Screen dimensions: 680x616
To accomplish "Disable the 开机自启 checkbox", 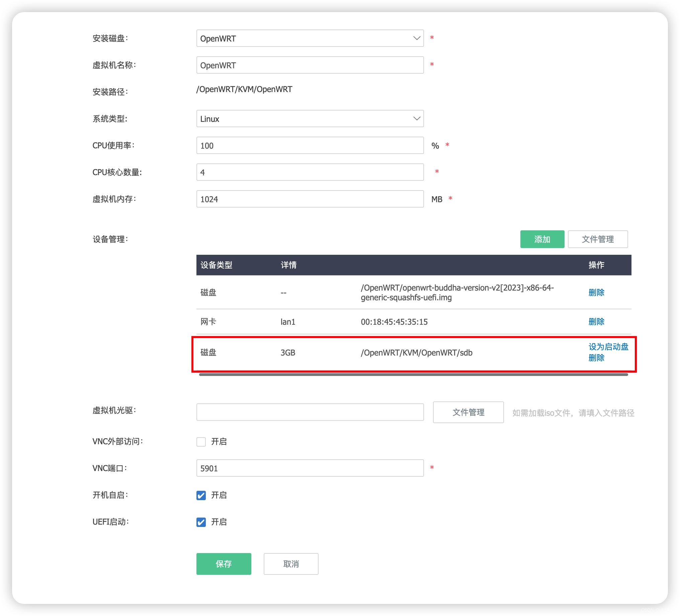I will pos(201,495).
